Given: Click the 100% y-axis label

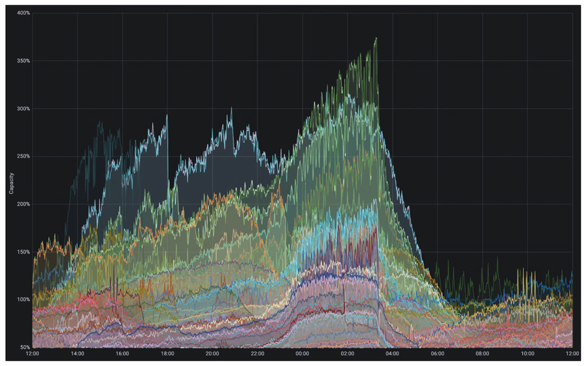Looking at the screenshot, I should (x=24, y=299).
